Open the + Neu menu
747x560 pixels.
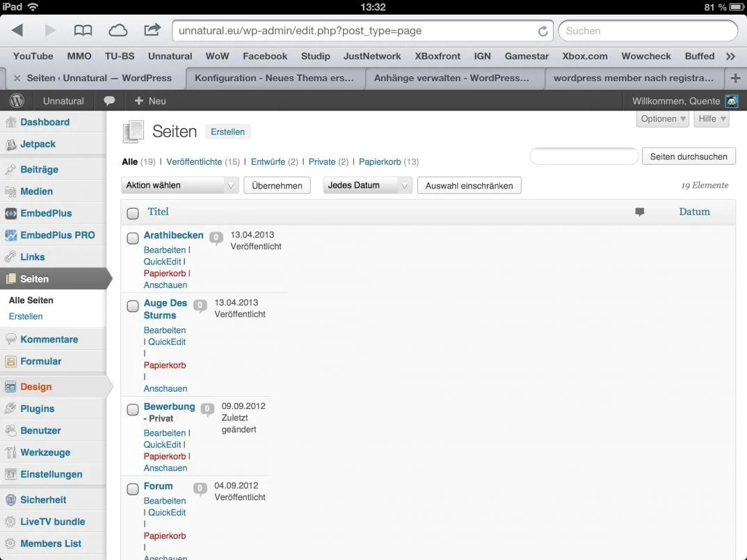150,101
